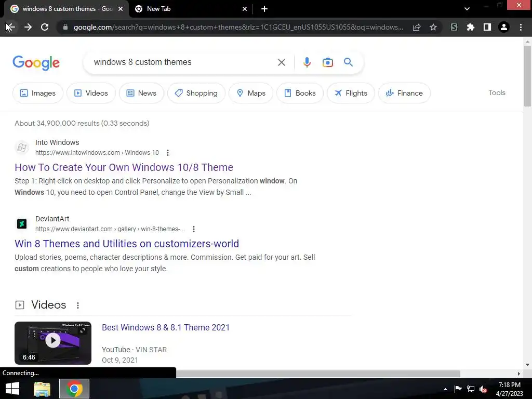
Task: Open the network status tray icon
Action: coord(471,389)
